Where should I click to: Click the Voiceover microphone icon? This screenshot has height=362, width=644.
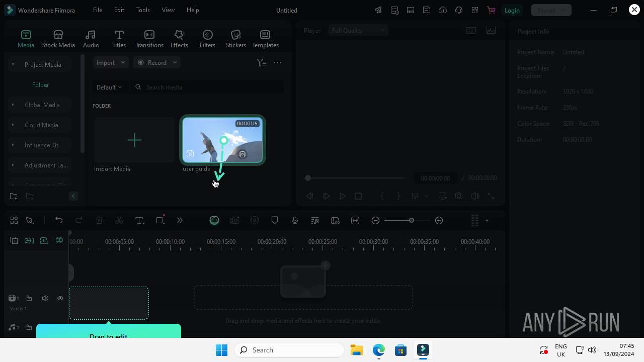(x=295, y=220)
